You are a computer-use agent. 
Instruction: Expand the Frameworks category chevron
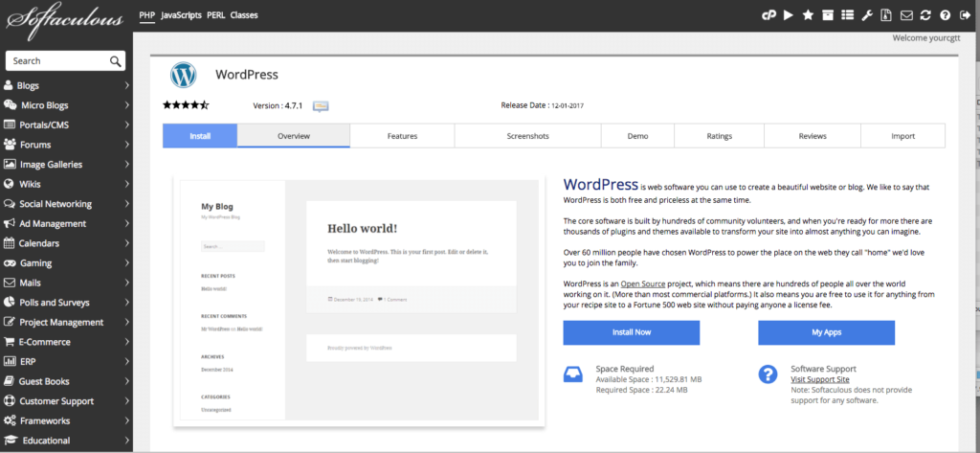point(127,420)
